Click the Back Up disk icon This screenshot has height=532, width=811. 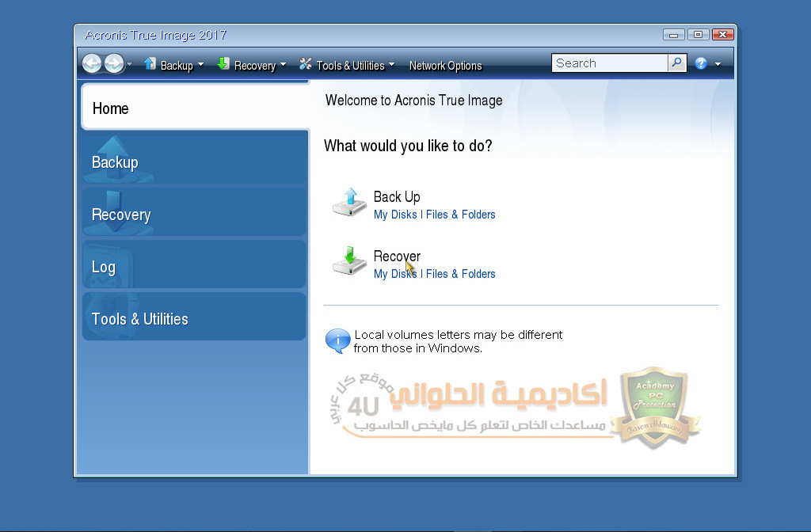(348, 203)
